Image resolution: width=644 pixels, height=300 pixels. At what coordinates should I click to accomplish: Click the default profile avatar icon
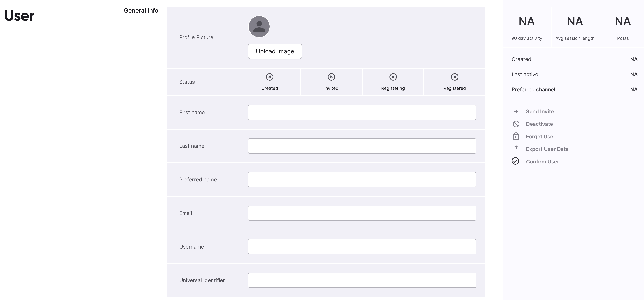259,27
